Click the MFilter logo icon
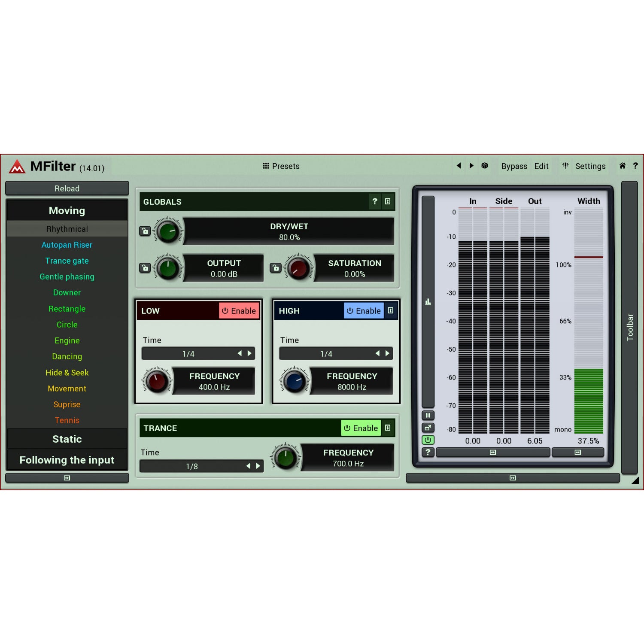 tap(17, 167)
